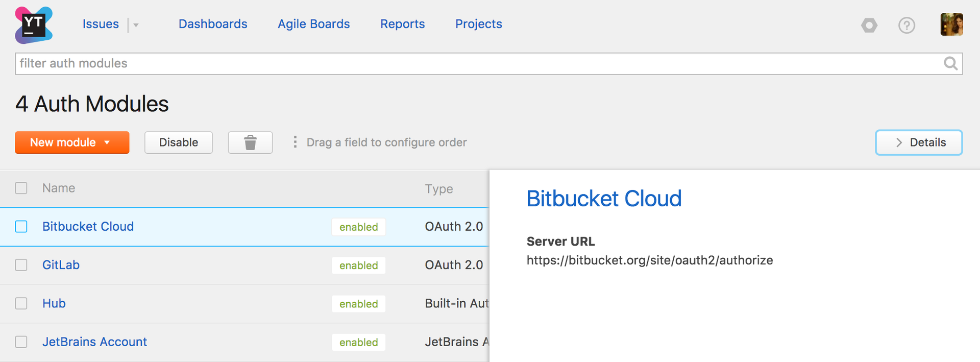Collapse the Details side panel
This screenshot has height=362, width=980.
coord(918,142)
